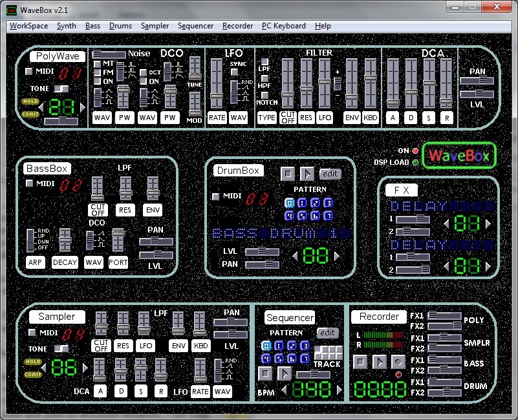Toggle the PolyWave MIDI checkbox
518x420 pixels.
pos(29,71)
